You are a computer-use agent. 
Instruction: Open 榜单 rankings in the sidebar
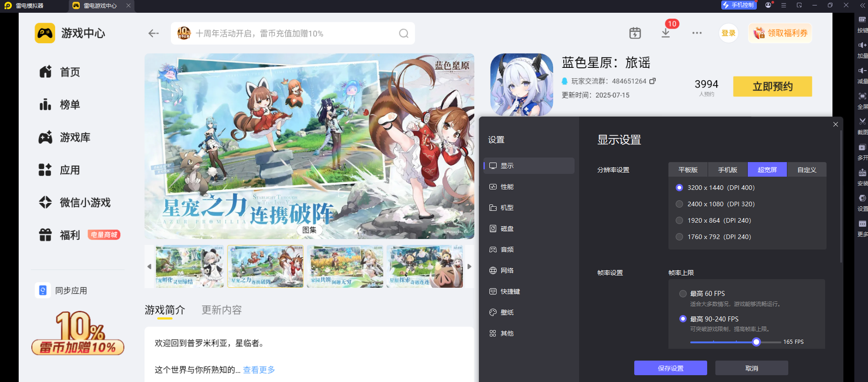59,105
